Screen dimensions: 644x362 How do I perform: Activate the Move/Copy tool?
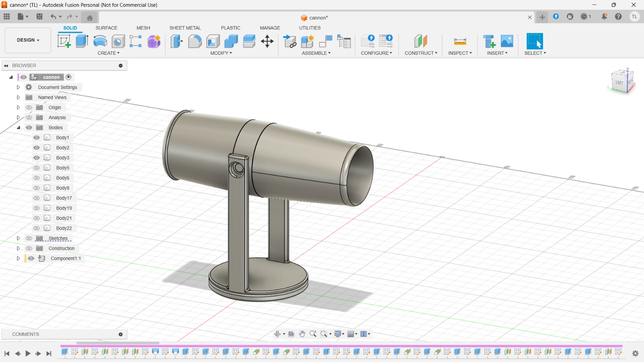(267, 41)
